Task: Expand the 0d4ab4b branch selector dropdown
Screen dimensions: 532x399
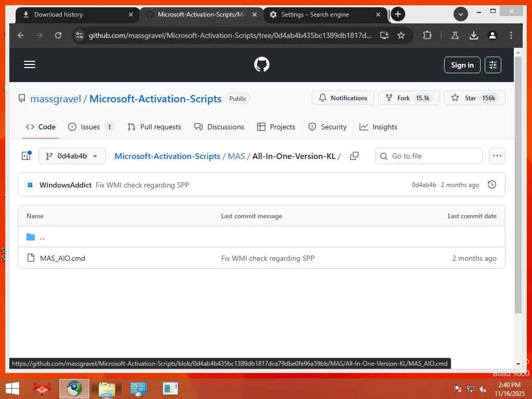Action: tap(72, 156)
